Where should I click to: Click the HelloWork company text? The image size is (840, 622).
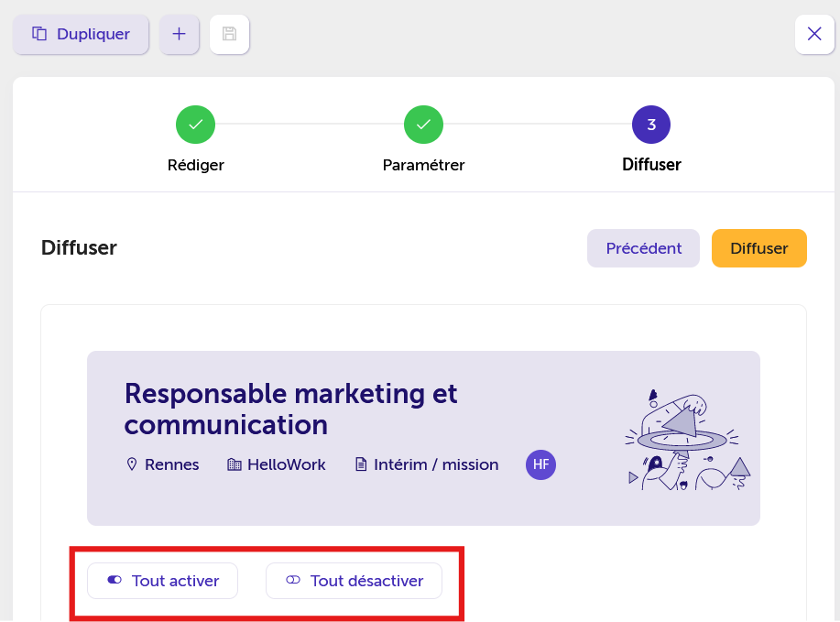(x=286, y=464)
